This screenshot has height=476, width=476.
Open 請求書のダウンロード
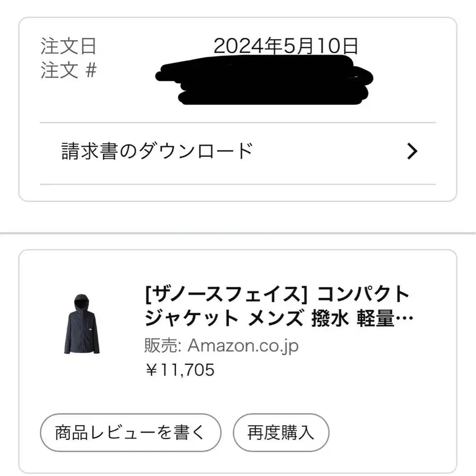(x=157, y=152)
